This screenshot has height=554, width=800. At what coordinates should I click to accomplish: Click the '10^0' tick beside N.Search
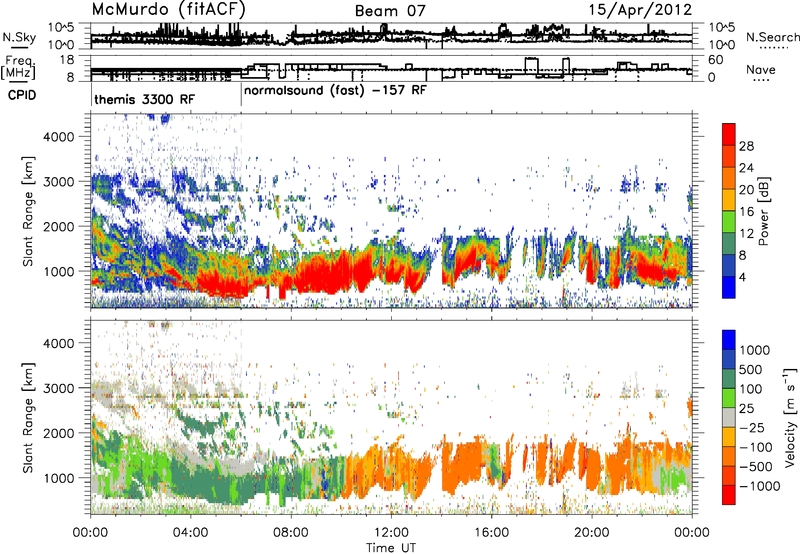722,45
